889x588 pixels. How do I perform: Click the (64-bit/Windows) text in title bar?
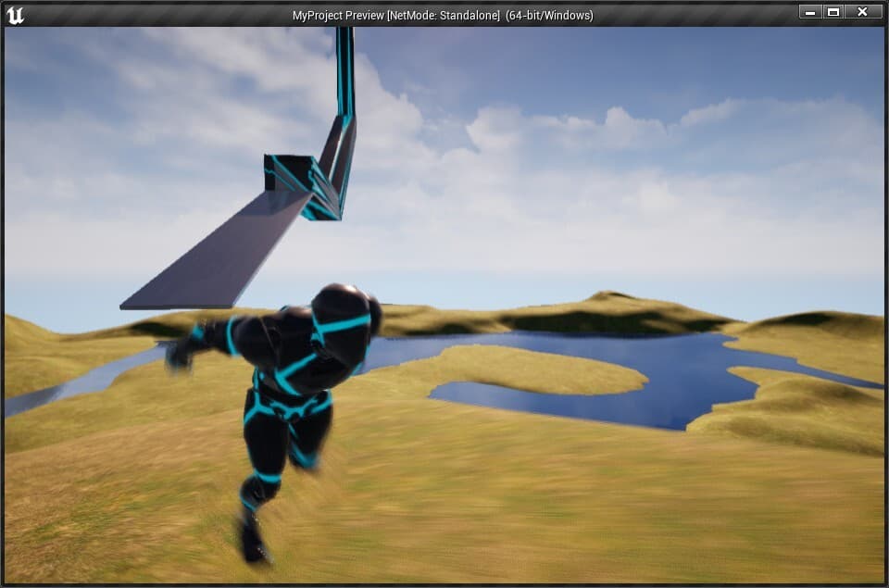click(549, 16)
